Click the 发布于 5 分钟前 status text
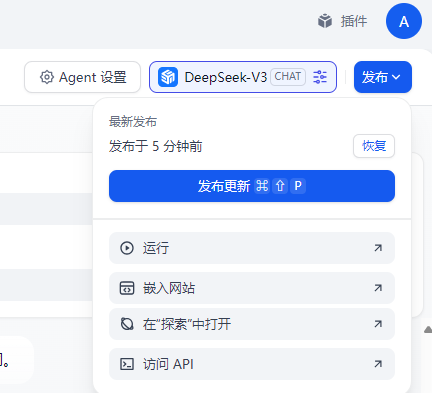 (155, 146)
